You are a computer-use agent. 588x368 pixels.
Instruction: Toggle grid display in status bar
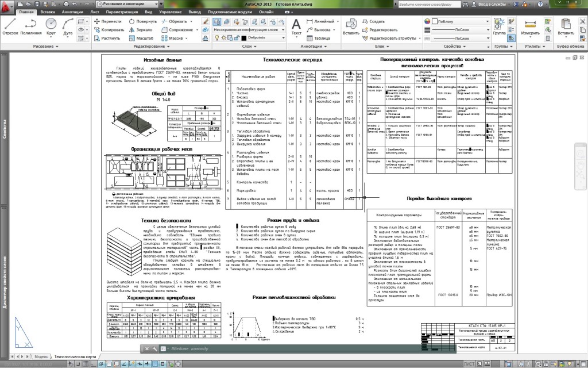click(86, 363)
